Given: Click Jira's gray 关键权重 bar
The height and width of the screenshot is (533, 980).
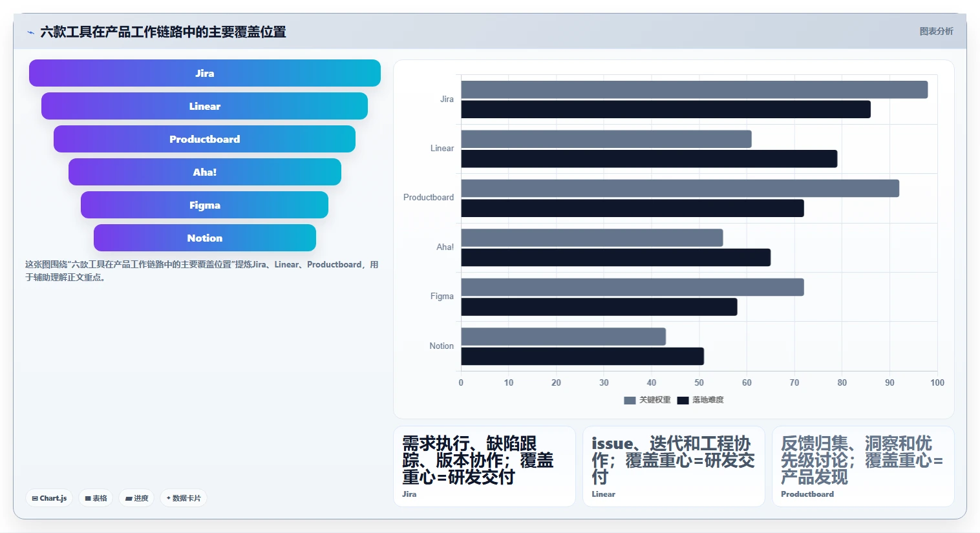Looking at the screenshot, I should (x=694, y=90).
